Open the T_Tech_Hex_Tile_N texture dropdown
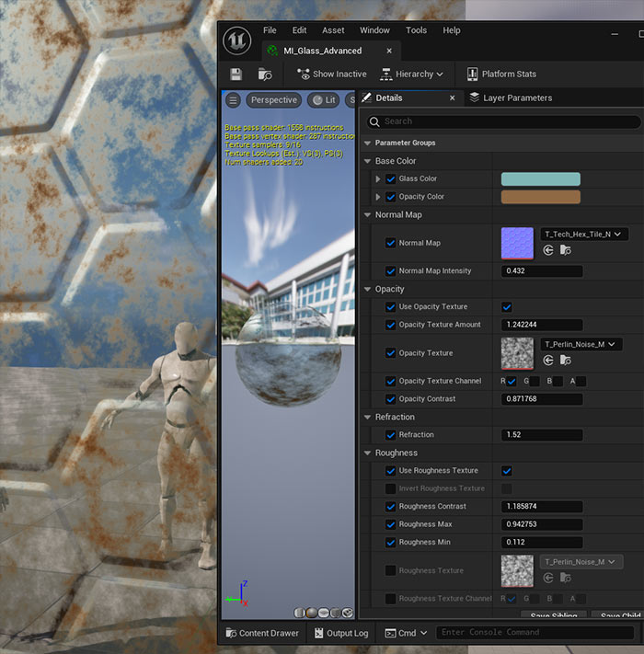The height and width of the screenshot is (654, 644). (584, 235)
